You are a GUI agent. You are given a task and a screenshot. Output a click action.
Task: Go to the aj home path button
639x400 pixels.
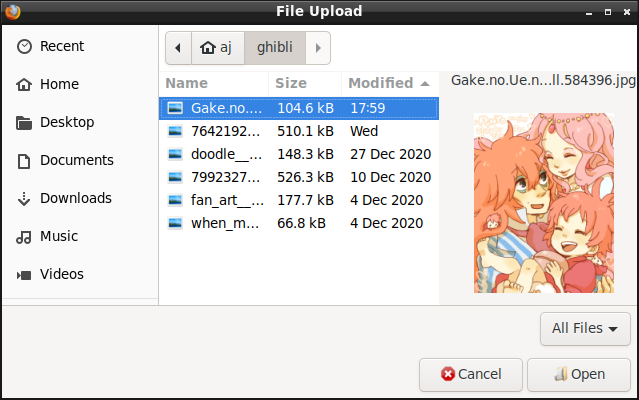tap(217, 47)
